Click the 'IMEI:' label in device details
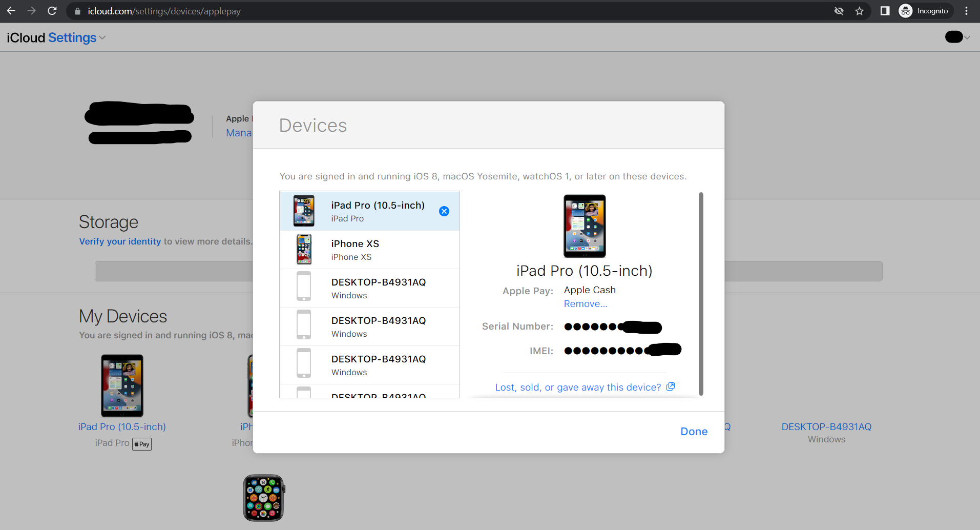Image resolution: width=980 pixels, height=530 pixels. (x=541, y=351)
